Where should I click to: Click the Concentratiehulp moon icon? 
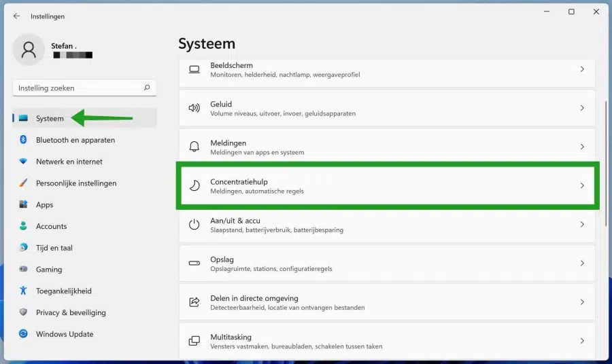[194, 185]
